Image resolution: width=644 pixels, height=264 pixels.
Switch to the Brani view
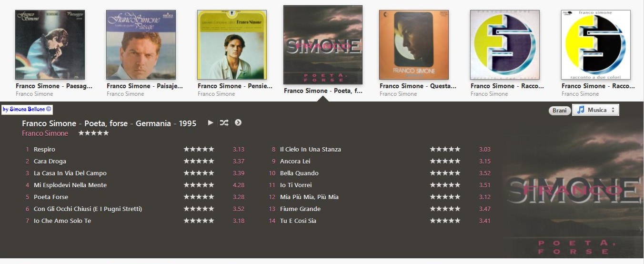[x=560, y=111]
